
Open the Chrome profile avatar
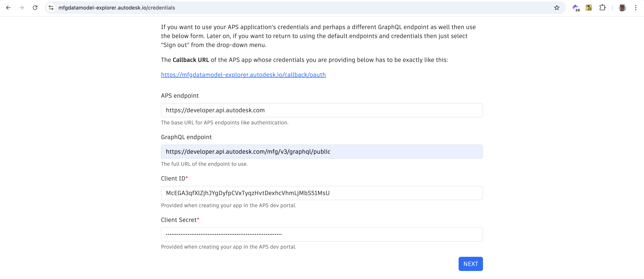[x=622, y=8]
